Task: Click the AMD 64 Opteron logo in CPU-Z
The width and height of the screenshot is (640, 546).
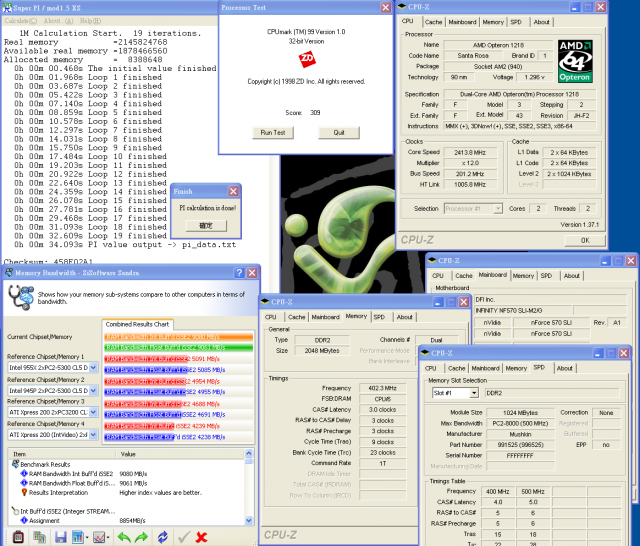Action: tap(575, 61)
